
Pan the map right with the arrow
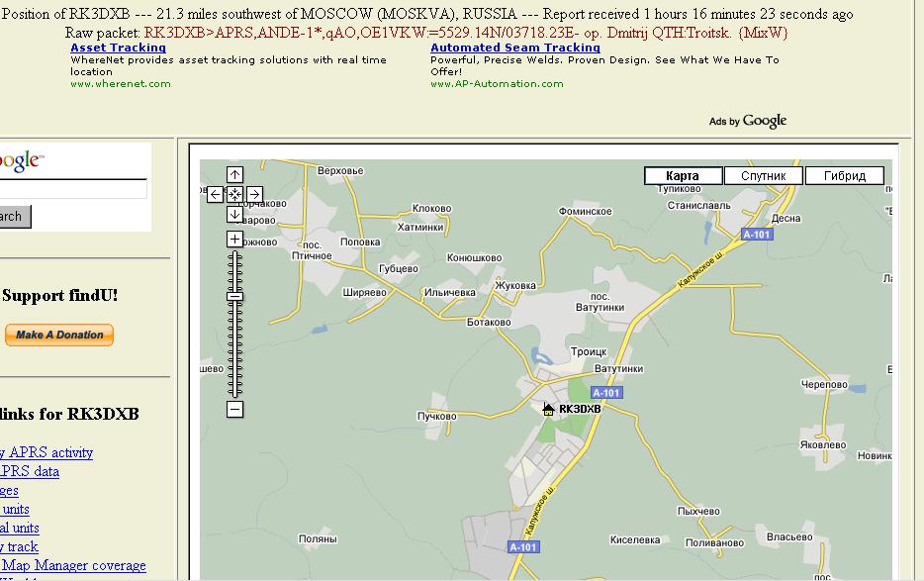coord(254,194)
